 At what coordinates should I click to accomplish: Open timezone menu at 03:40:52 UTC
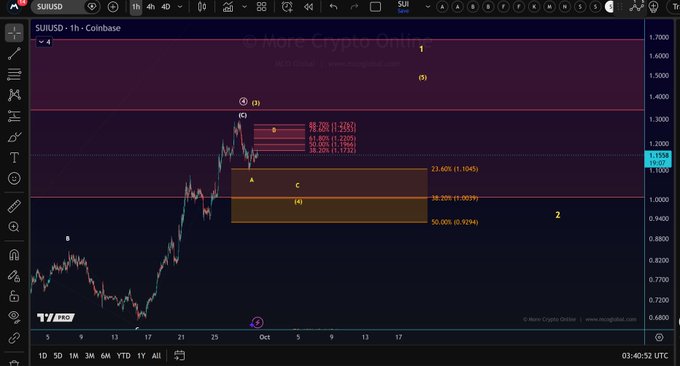click(x=645, y=356)
